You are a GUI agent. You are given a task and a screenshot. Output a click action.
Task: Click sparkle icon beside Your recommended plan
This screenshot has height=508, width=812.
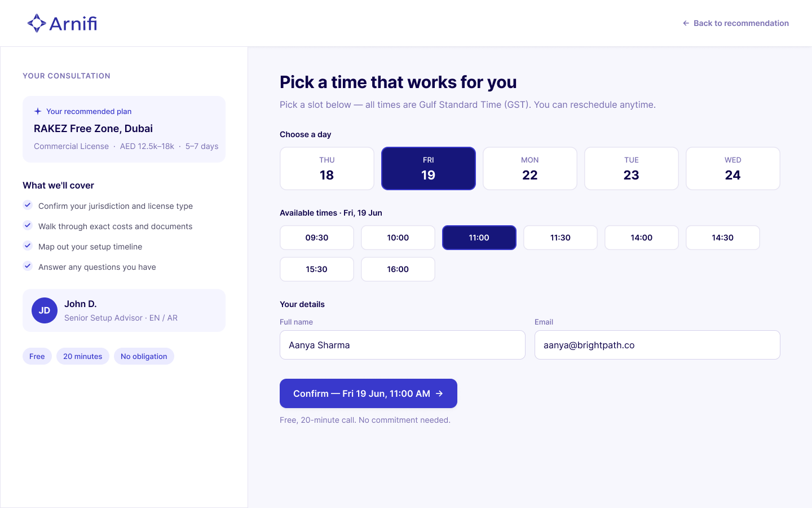coord(38,111)
